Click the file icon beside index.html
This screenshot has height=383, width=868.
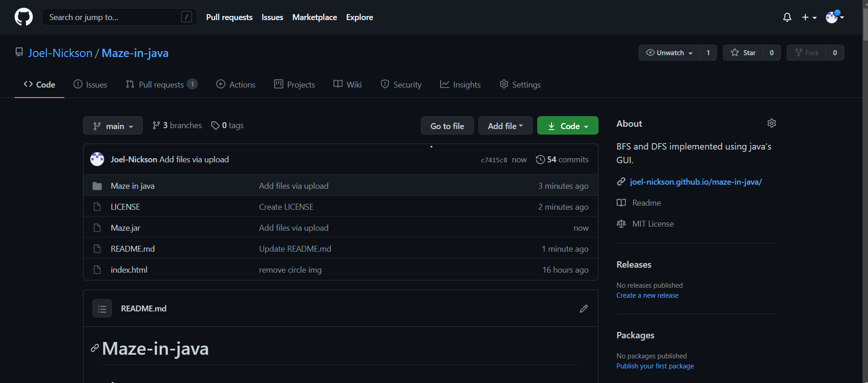97,270
